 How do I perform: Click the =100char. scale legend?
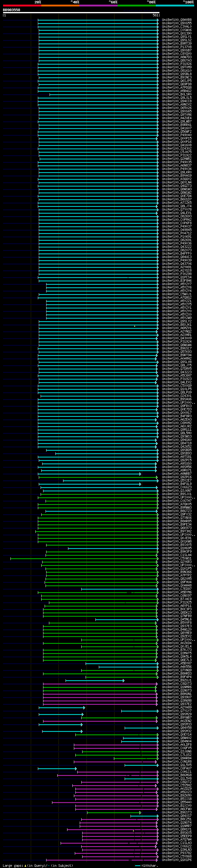pyautogui.click(x=146, y=865)
